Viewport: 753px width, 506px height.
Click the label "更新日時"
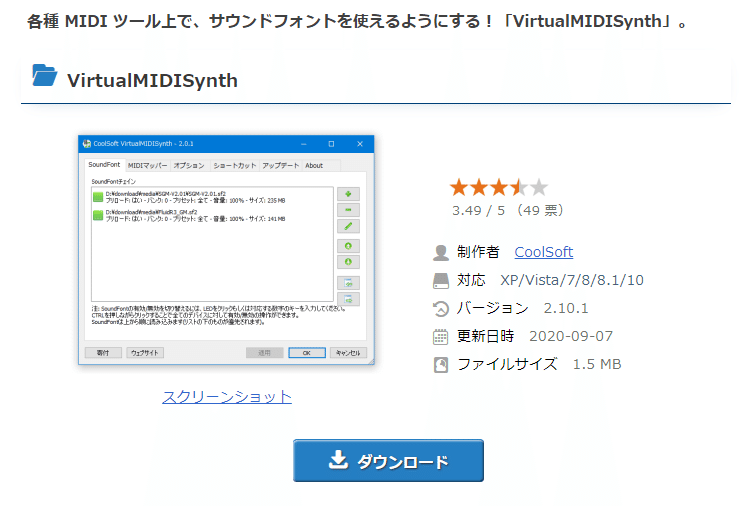[x=485, y=336]
